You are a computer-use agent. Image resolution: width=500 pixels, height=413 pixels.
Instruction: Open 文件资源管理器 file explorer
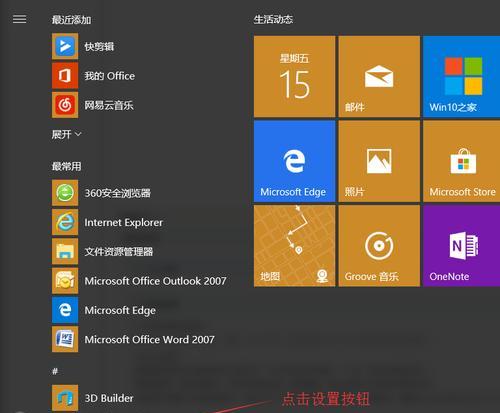click(x=103, y=251)
